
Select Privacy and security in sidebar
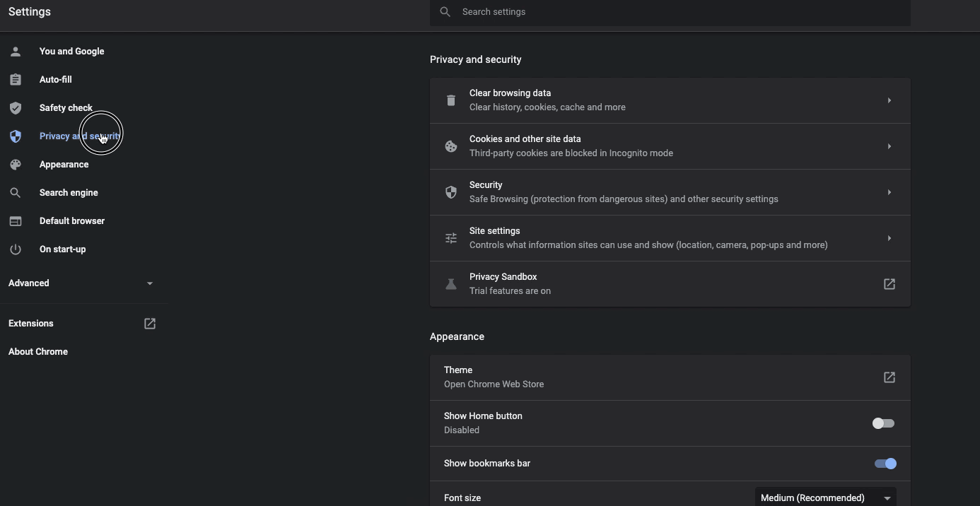coord(80,136)
